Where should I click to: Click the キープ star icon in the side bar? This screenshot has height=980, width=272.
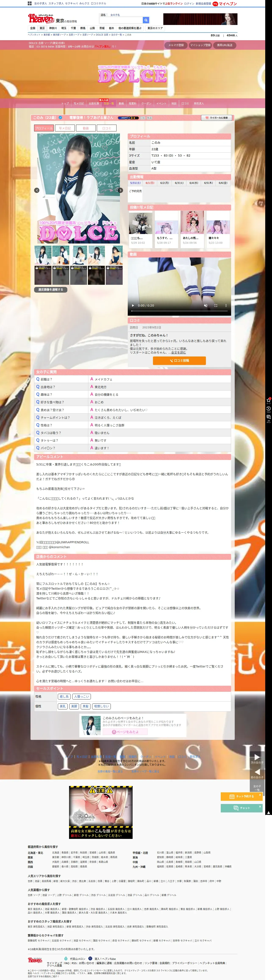click(269, 401)
